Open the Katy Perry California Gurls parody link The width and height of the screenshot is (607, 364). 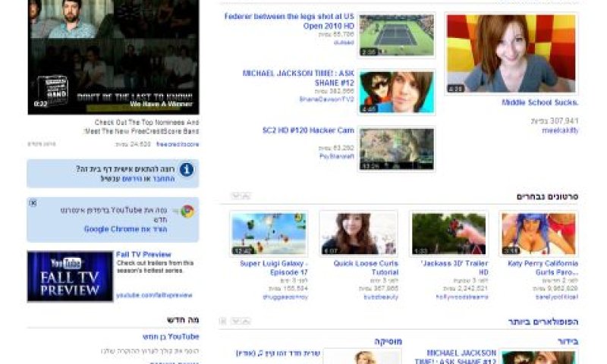(x=543, y=268)
